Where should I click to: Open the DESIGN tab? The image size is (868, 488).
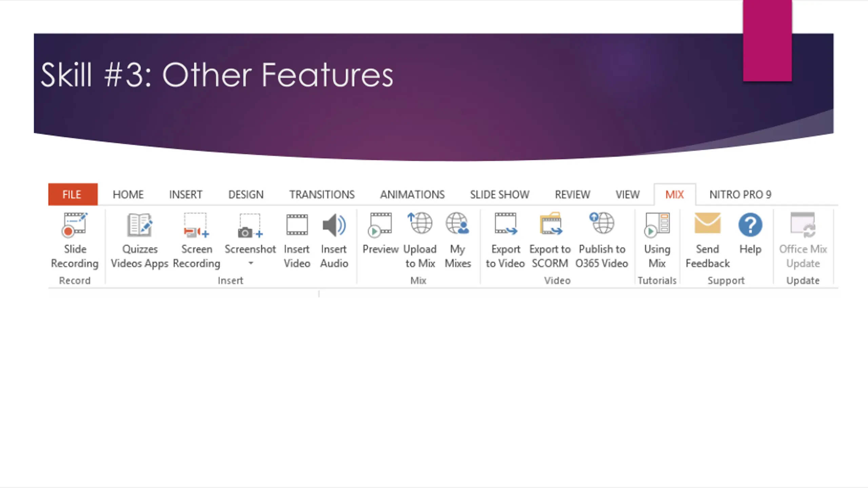pyautogui.click(x=246, y=195)
